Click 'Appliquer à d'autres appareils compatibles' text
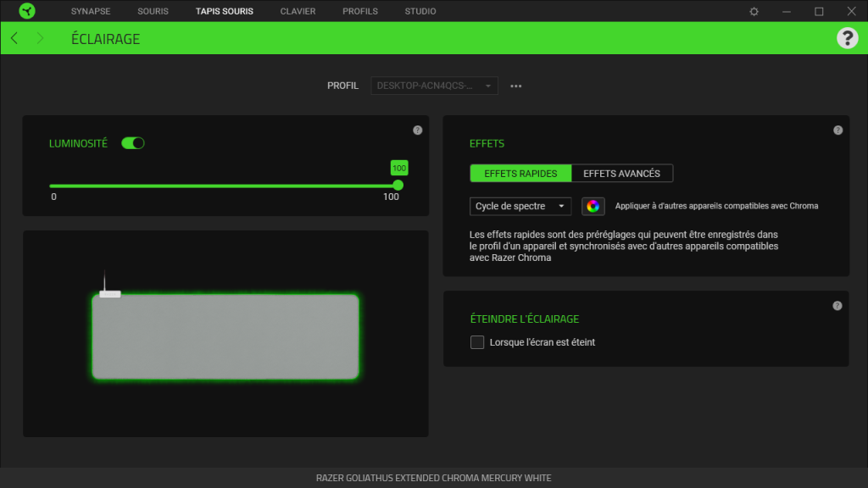Image resolution: width=868 pixels, height=488 pixels. coord(716,206)
